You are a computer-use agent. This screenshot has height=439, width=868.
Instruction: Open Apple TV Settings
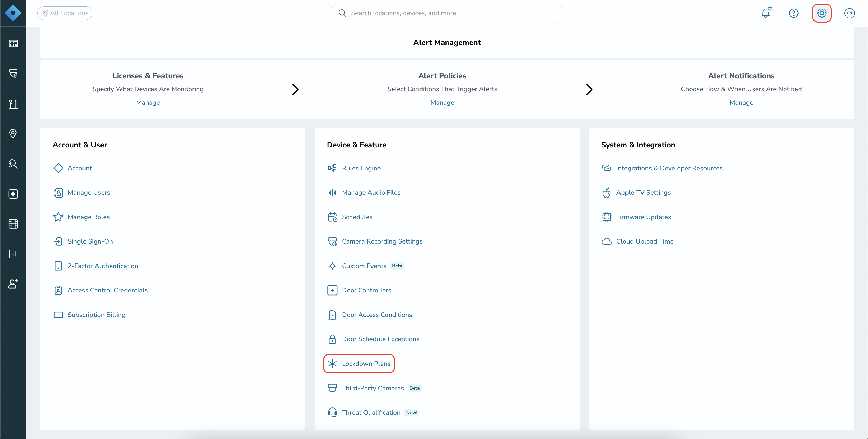[x=643, y=193]
